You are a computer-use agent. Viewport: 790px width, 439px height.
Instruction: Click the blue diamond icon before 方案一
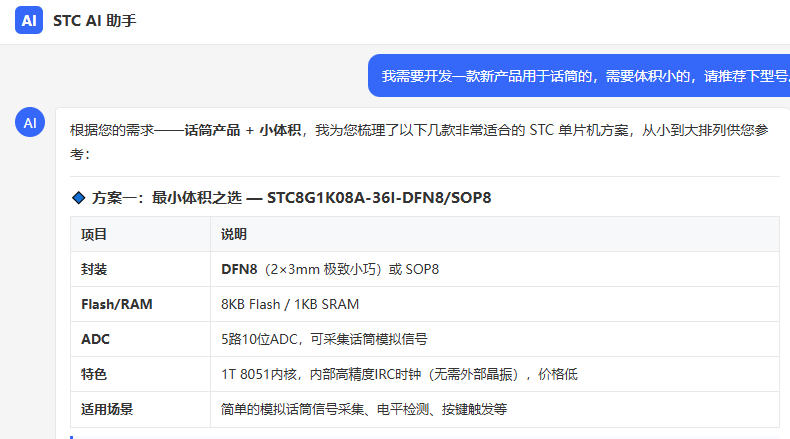coord(79,198)
